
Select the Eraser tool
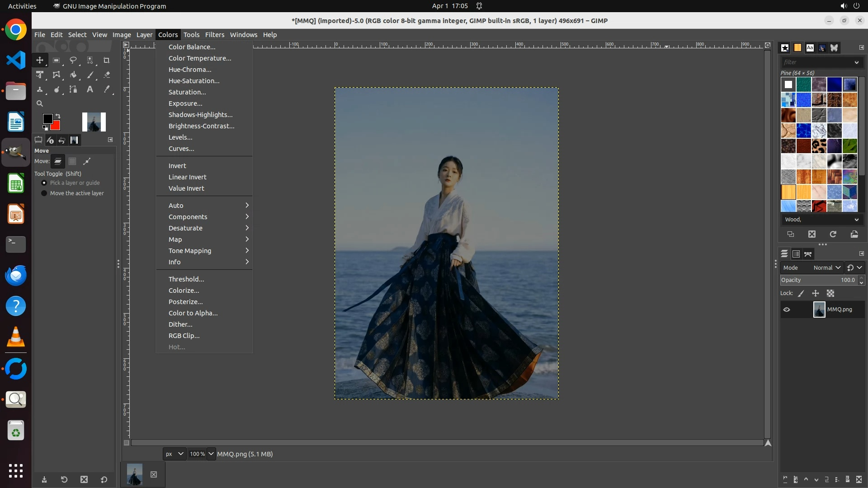click(107, 75)
